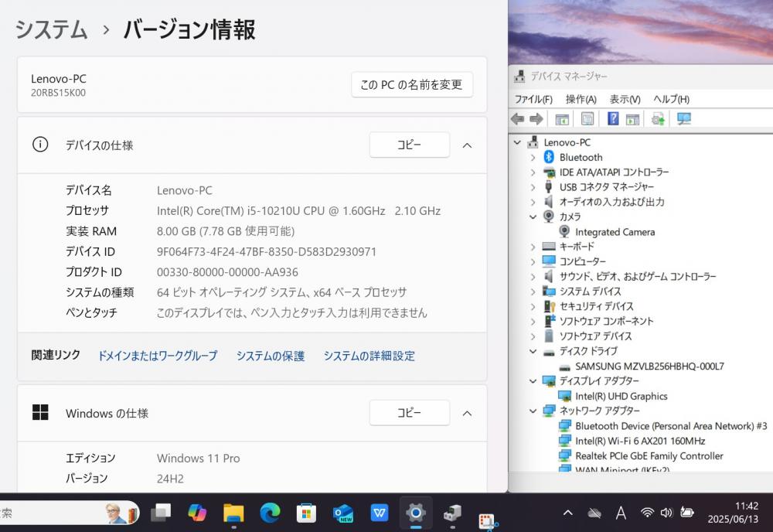Click the IME input mode A indicator
Viewport: 773px width, 532px height.
[x=621, y=513]
